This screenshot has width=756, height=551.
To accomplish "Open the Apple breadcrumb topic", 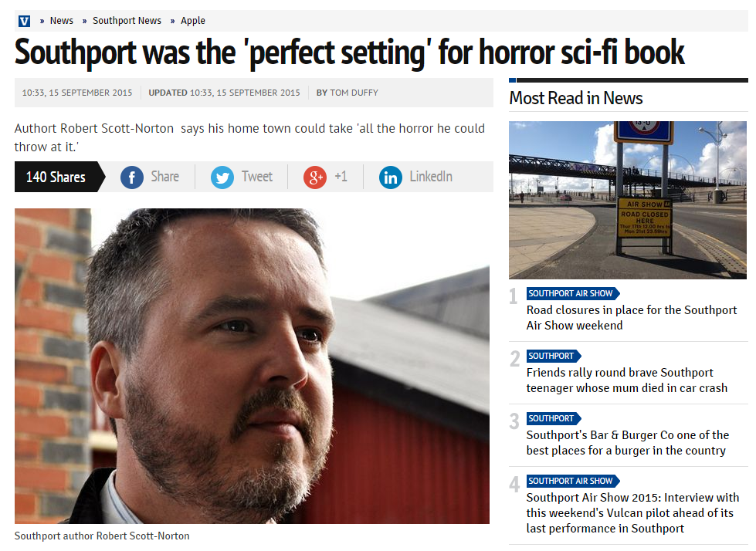I will point(193,21).
